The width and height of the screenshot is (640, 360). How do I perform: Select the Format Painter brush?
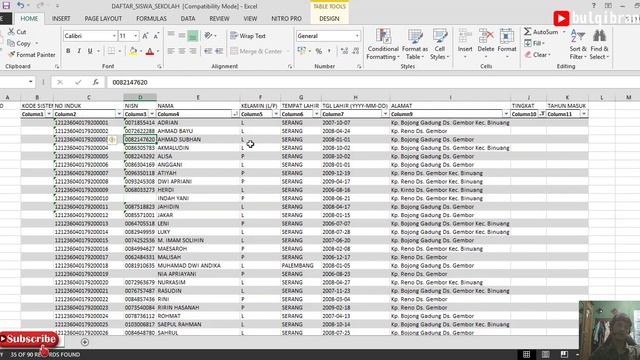11,54
